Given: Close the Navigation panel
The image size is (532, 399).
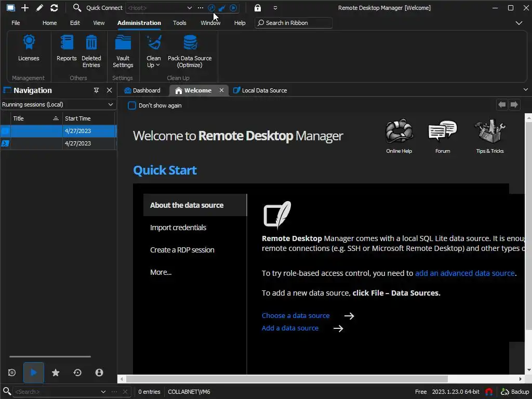Looking at the screenshot, I should click(109, 90).
